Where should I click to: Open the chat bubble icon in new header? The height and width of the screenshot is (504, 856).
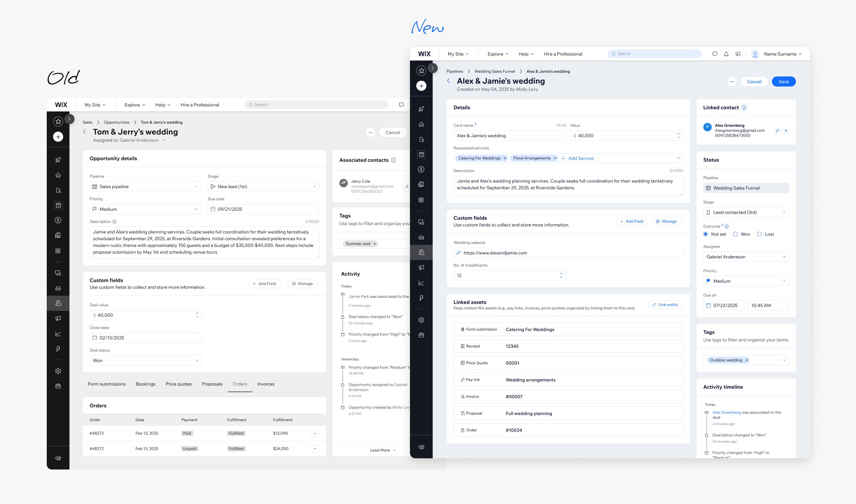tap(715, 54)
